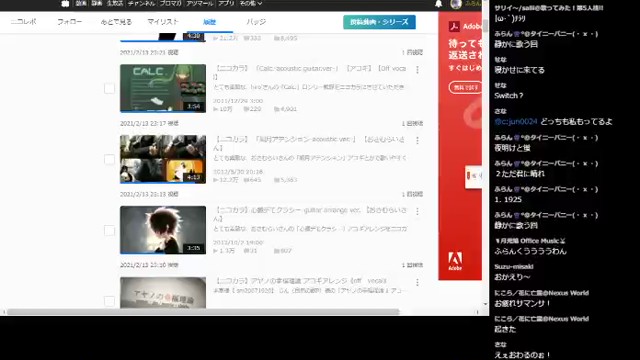Image resolution: width=640 pixels, height=360 pixels.
Task: Switch to the ニコレポ tab
Action: pyautogui.click(x=23, y=22)
